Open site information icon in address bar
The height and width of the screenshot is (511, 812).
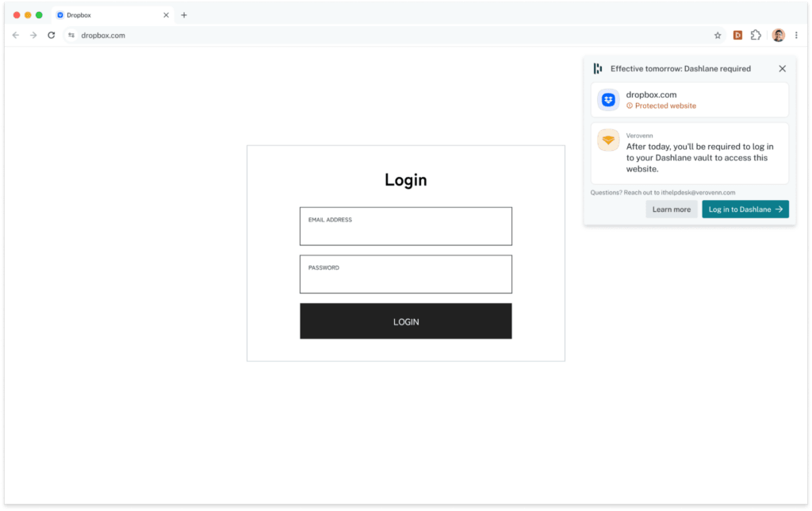tap(71, 35)
